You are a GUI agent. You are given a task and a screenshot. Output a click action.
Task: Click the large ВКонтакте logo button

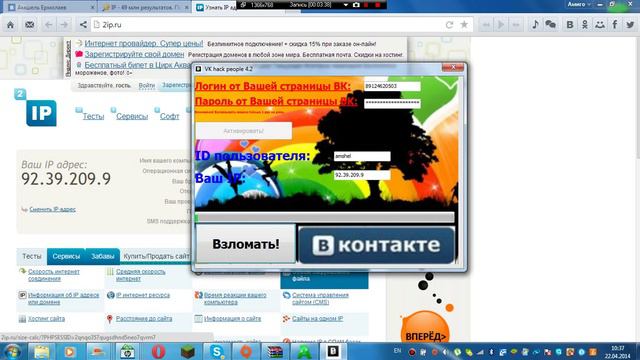click(376, 245)
